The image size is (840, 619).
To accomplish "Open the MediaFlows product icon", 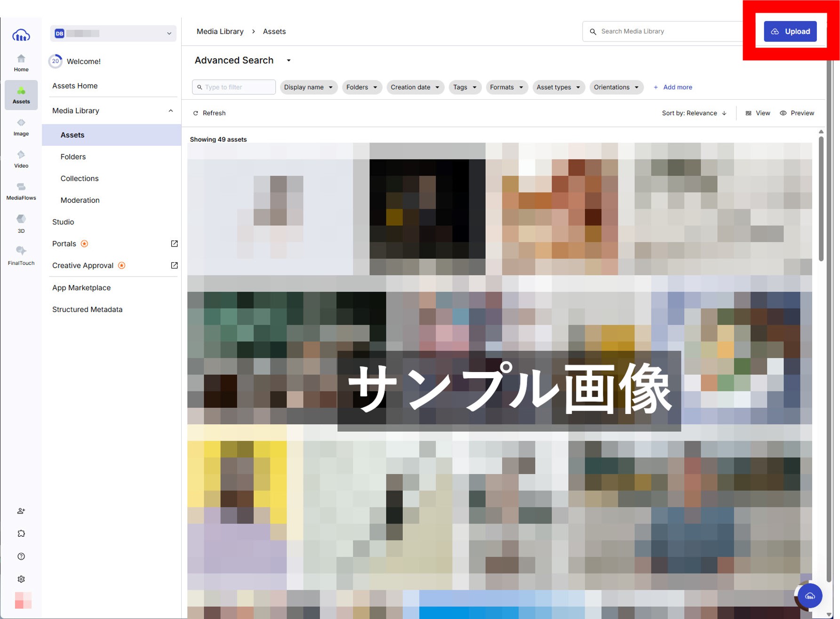I will (x=21, y=191).
